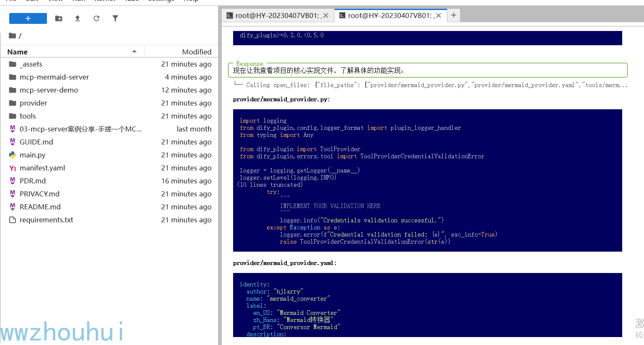The width and height of the screenshot is (644, 345).
Task: Create a new folder with toolbar icon
Action: [x=59, y=18]
